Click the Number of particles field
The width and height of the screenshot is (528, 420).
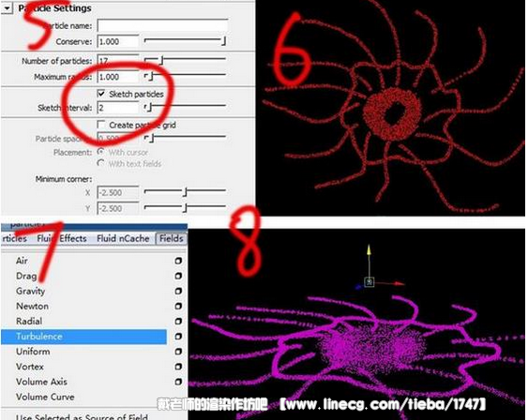118,61
